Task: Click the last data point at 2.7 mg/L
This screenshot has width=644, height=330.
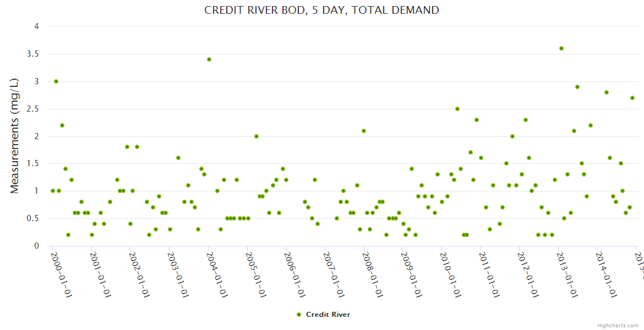Action: [632, 98]
